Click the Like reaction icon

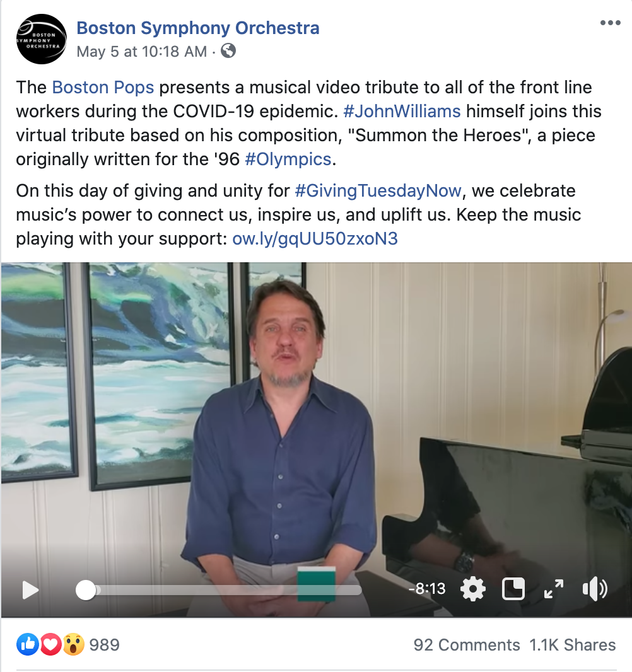click(28, 644)
